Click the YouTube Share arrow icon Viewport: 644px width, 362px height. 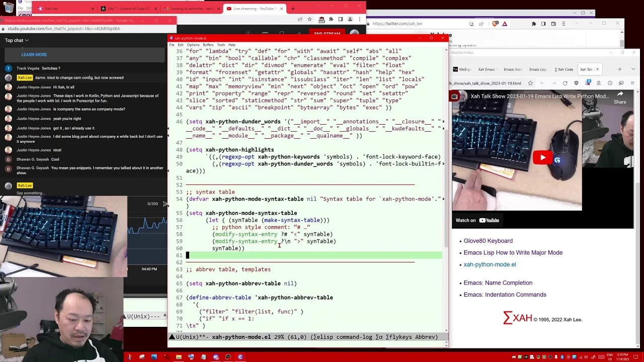tap(620, 94)
